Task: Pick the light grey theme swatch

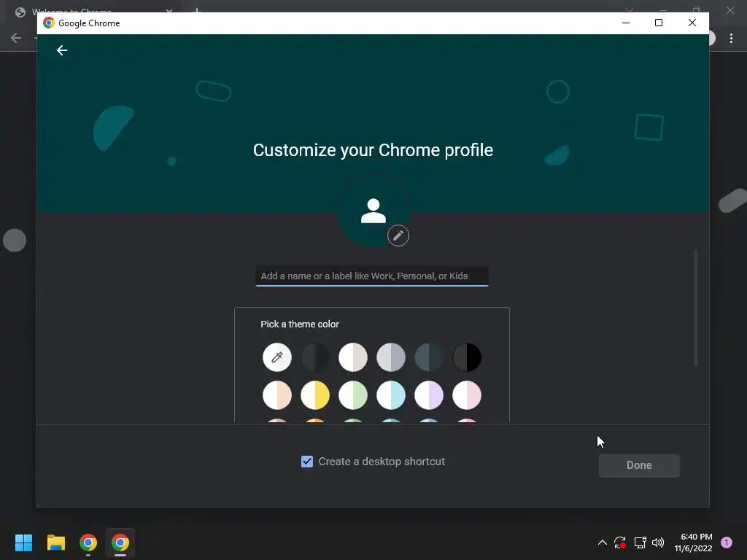Action: click(x=391, y=357)
